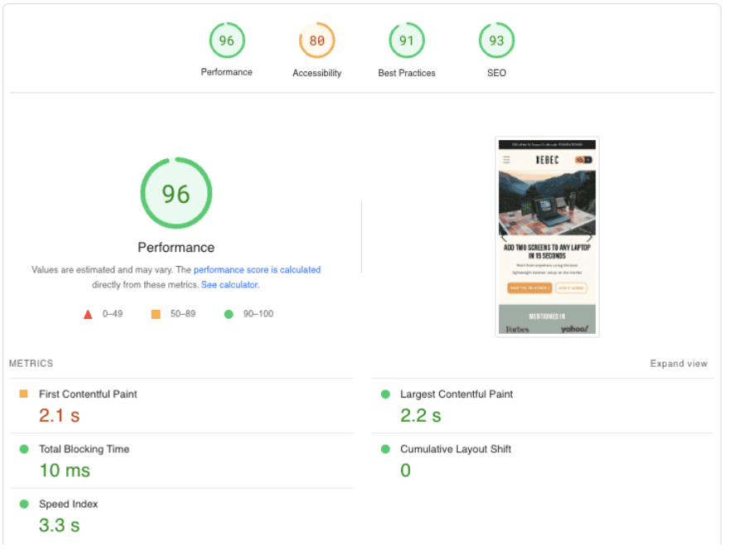The height and width of the screenshot is (560, 729).
Task: Click the mobile page screenshot thumbnail
Action: tap(547, 237)
